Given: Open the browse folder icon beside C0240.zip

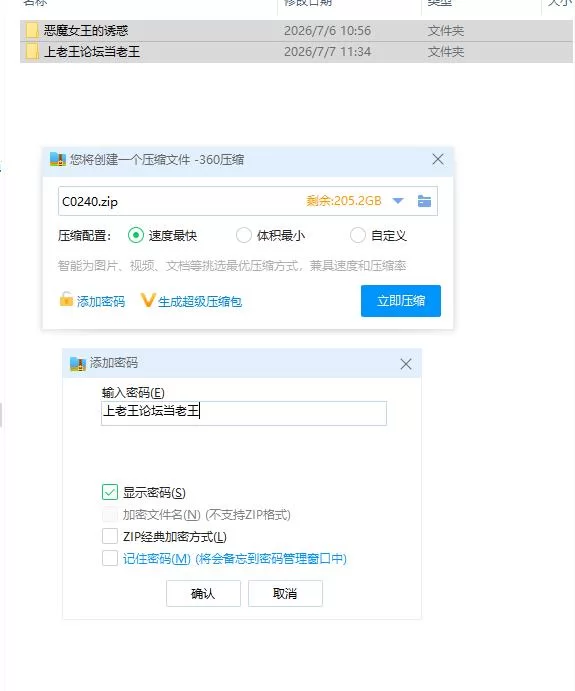Looking at the screenshot, I should tap(424, 201).
